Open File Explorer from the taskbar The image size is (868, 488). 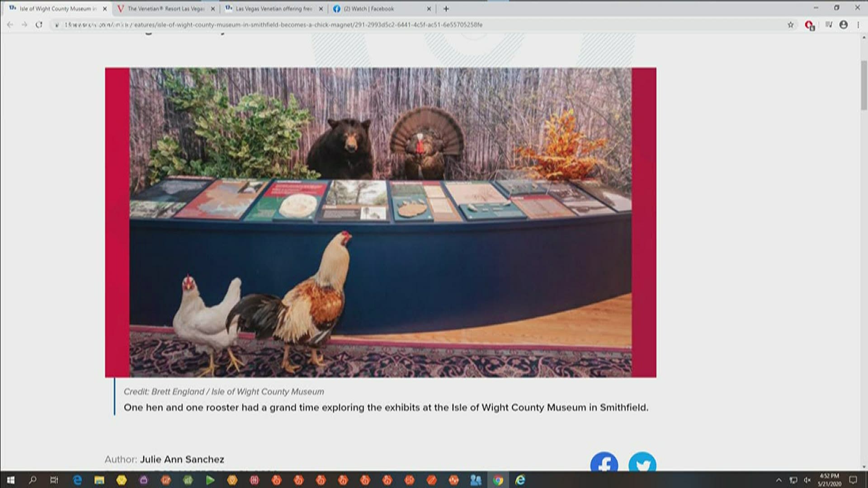pyautogui.click(x=99, y=480)
